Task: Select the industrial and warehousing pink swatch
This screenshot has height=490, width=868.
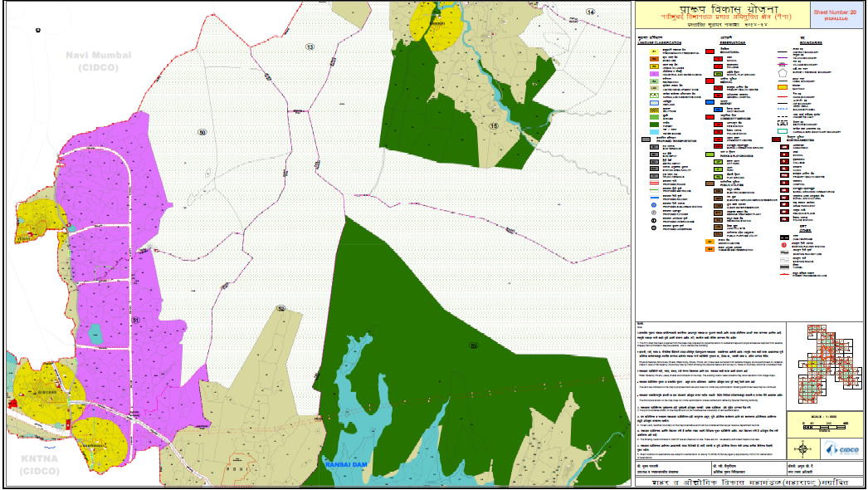Action: coord(654,74)
